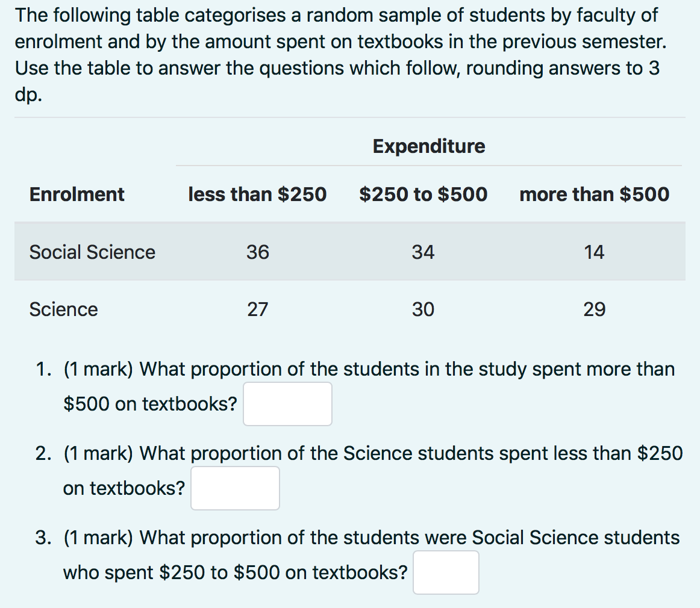Screen dimensions: 700x608
Task: Select the "more than $500" column header
Action: pyautogui.click(x=594, y=194)
